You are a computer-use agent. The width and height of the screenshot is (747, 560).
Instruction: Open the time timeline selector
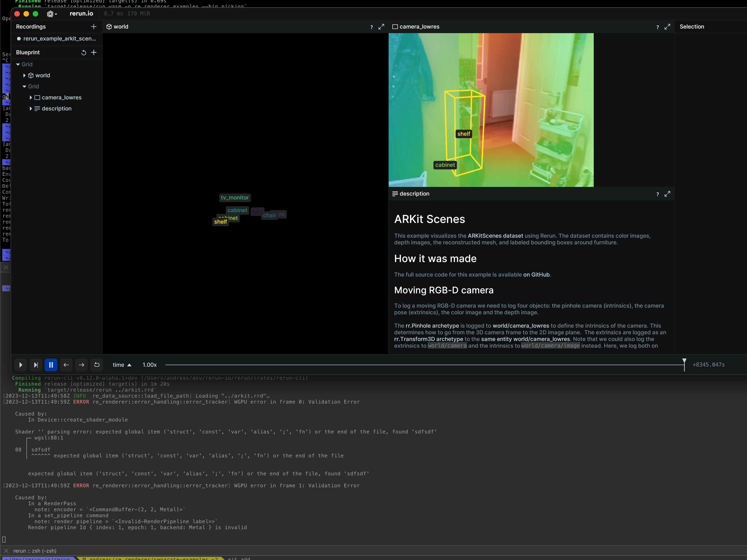pos(122,365)
